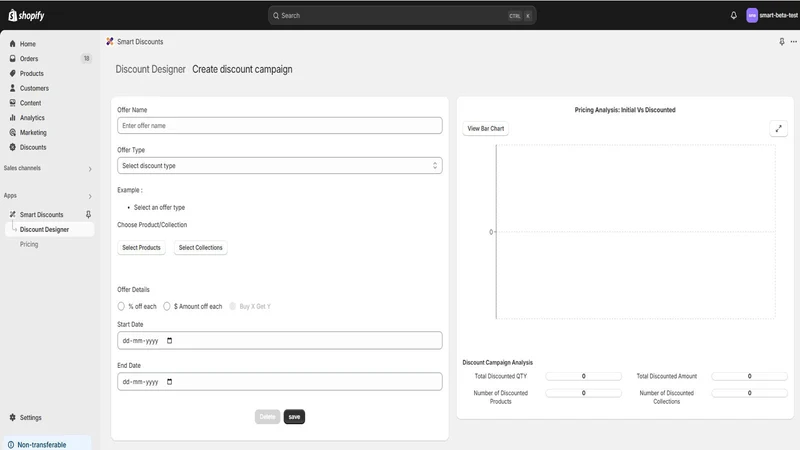Click the Content icon in sidebar
This screenshot has height=450, width=800.
click(x=13, y=103)
